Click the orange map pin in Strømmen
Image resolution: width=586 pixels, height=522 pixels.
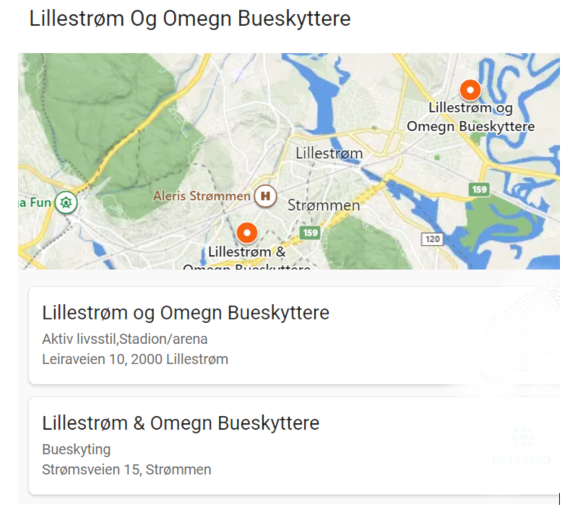tap(247, 233)
